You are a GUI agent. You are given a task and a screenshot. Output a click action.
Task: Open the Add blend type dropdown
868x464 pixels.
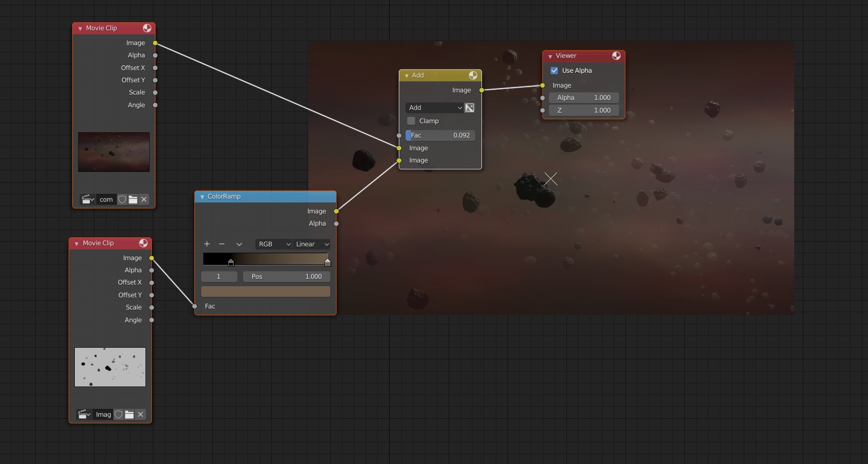(435, 108)
